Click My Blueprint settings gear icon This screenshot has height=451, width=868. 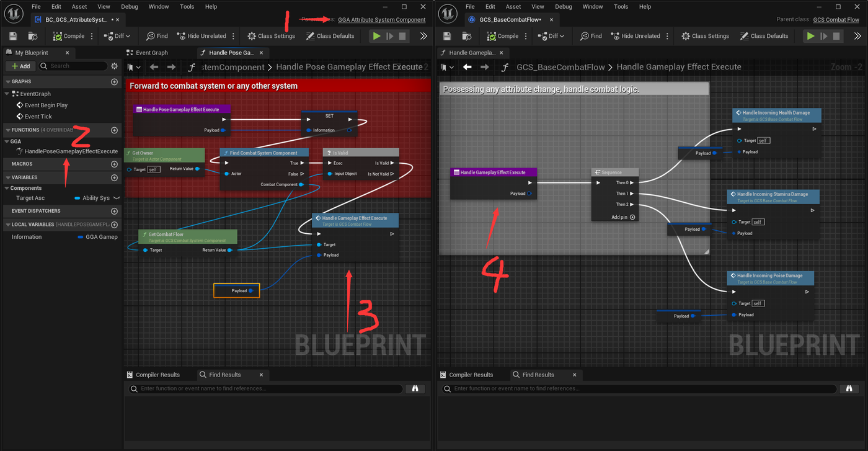[x=114, y=66]
